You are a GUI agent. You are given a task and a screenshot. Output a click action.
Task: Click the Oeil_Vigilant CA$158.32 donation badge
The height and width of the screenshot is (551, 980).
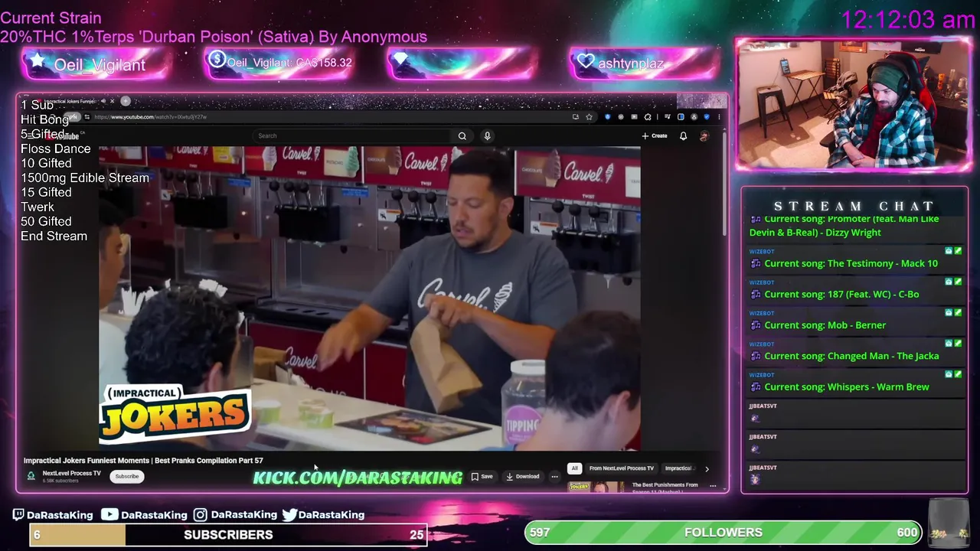279,64
